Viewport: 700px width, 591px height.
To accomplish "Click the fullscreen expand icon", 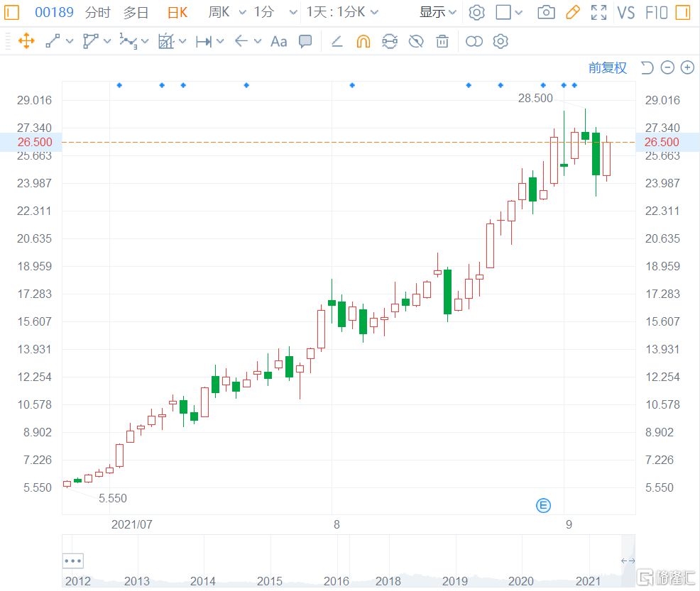I will click(x=598, y=12).
